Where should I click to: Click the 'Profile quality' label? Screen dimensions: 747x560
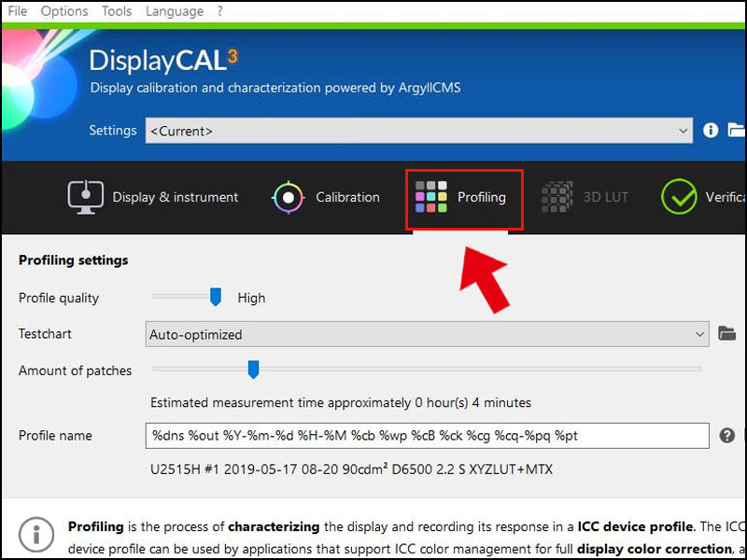click(x=59, y=298)
